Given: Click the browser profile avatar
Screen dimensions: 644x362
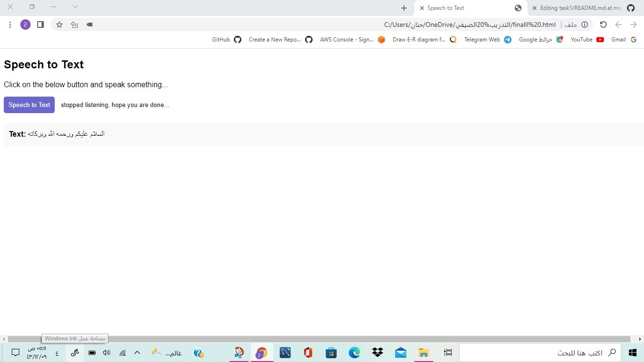Looking at the screenshot, I should pyautogui.click(x=25, y=25).
